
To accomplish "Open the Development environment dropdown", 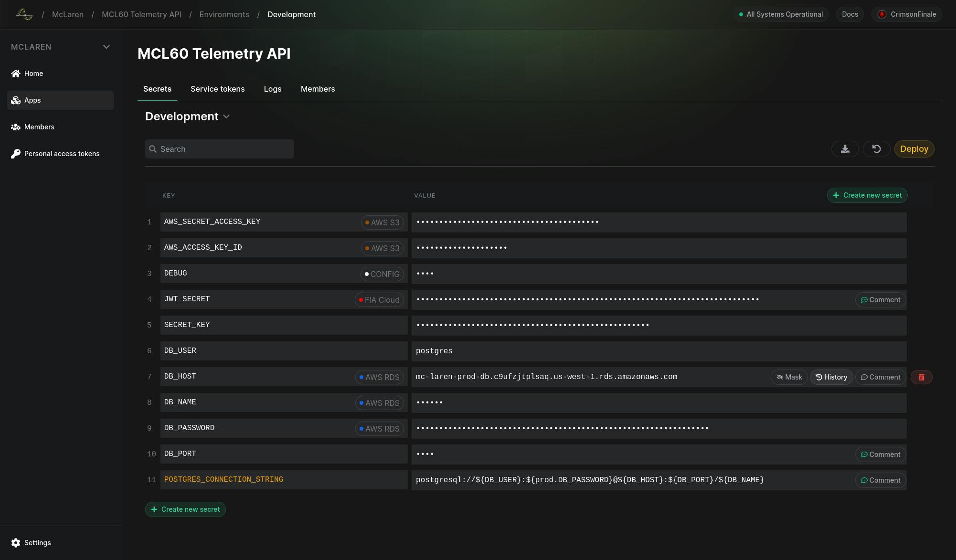I will pyautogui.click(x=188, y=116).
